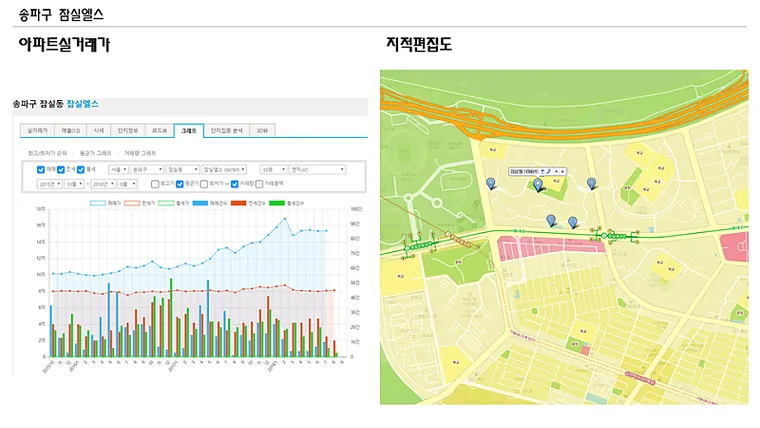Click the peak point of the 매매가 line
The width and height of the screenshot is (760, 428).
click(285, 219)
